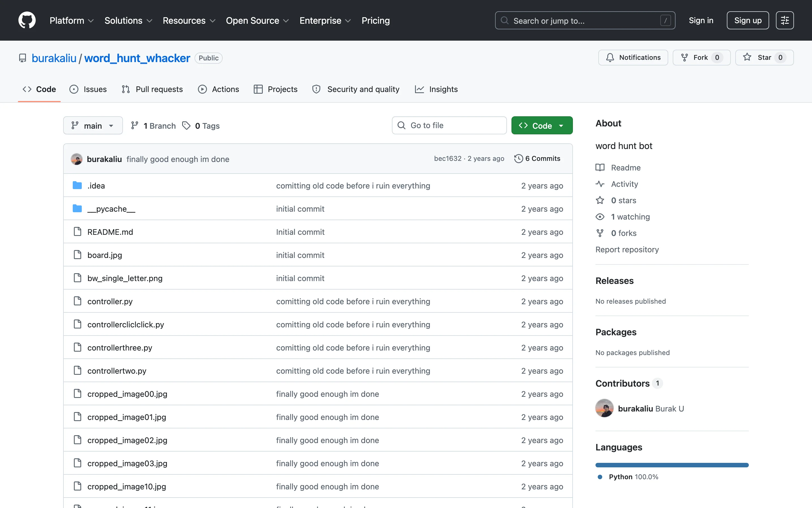The width and height of the screenshot is (812, 508).
Task: Open the green Code dropdown
Action: point(542,125)
